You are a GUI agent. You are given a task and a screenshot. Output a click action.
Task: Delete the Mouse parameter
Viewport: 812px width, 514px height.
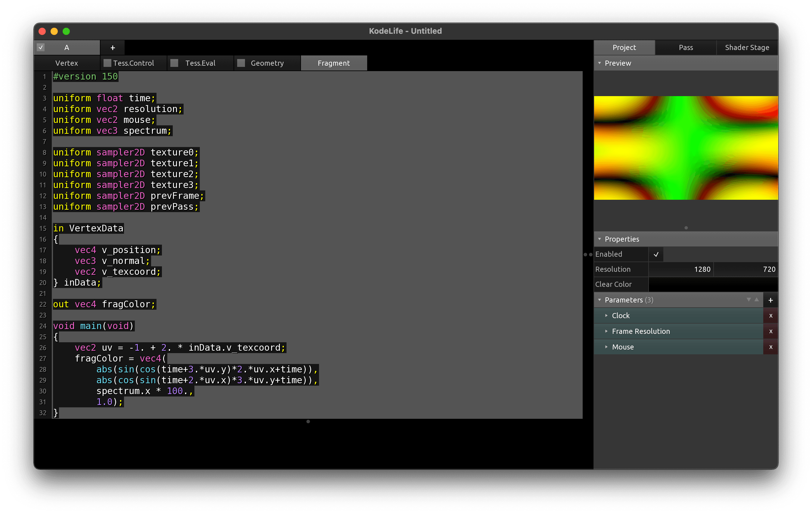pos(771,346)
